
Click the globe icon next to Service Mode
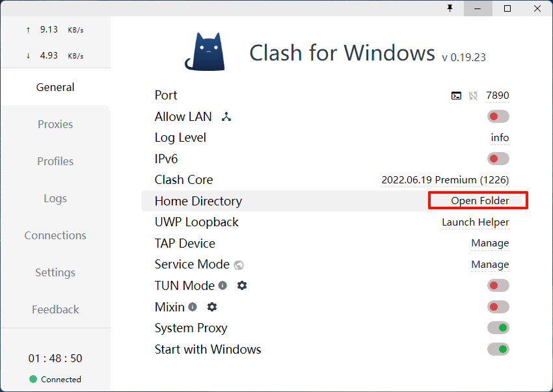pyautogui.click(x=239, y=265)
